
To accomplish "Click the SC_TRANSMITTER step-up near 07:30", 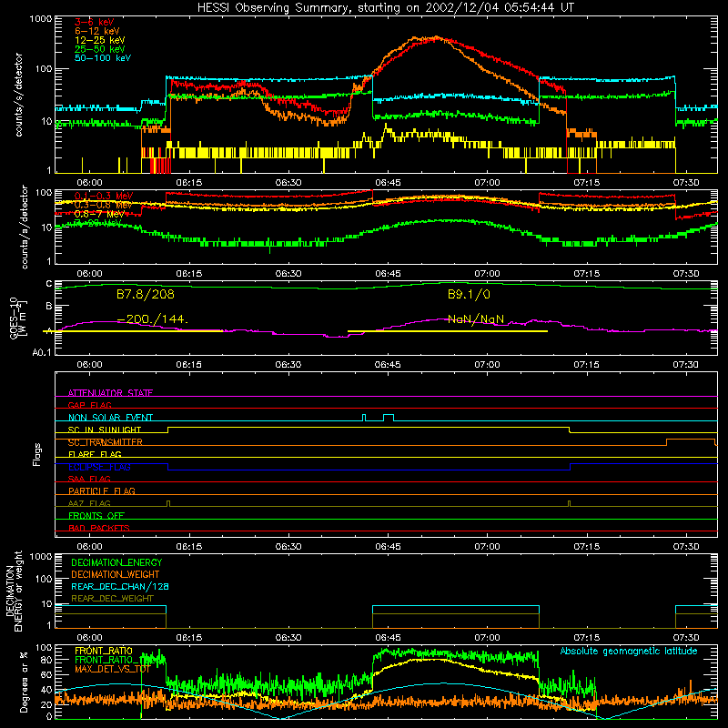I will click(667, 442).
